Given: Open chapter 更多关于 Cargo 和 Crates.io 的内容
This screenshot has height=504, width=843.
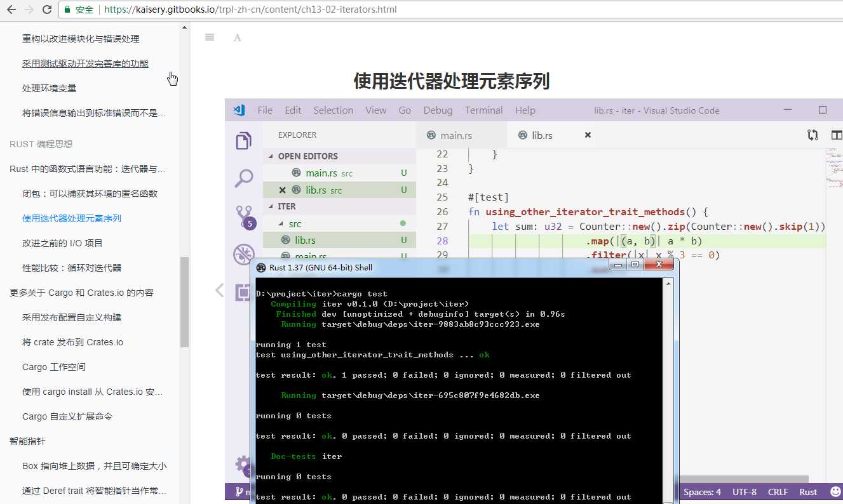Looking at the screenshot, I should click(81, 293).
